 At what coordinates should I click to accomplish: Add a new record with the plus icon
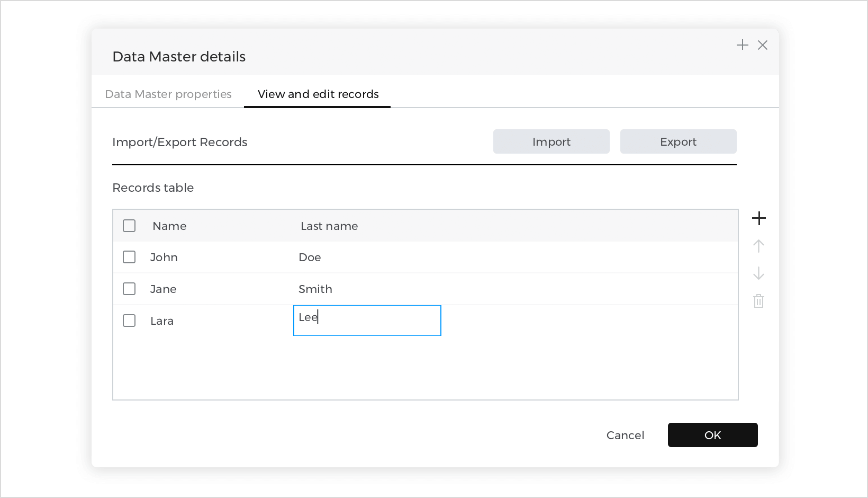tap(759, 218)
